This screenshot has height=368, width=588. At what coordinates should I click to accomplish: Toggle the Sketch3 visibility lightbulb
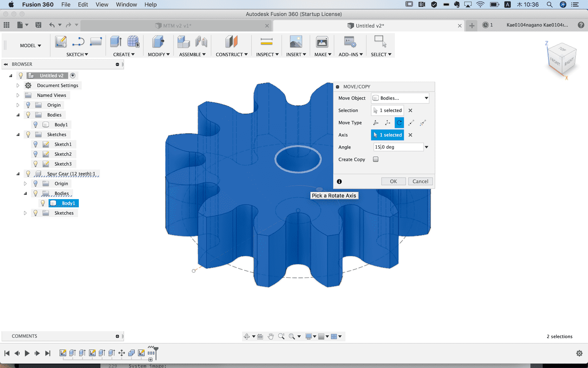point(36,164)
